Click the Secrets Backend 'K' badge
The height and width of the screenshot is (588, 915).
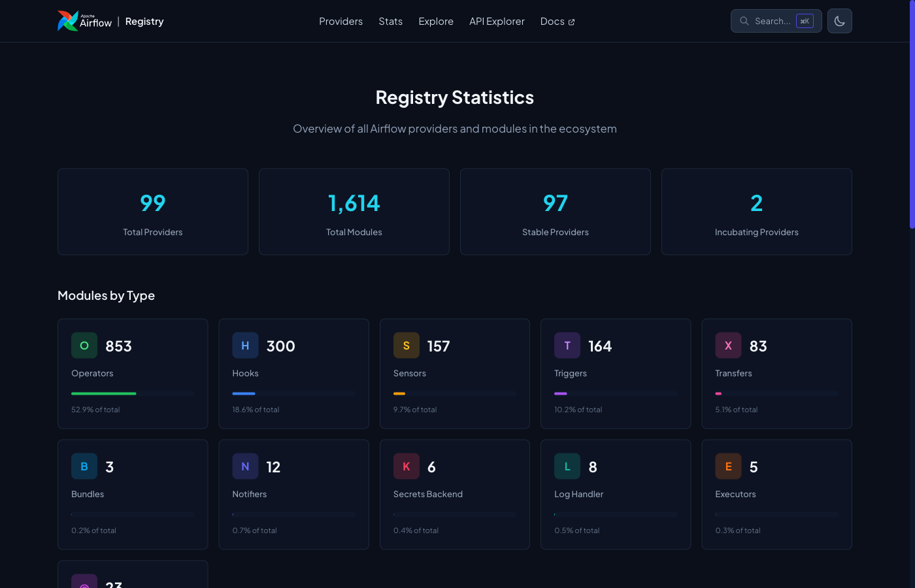406,466
